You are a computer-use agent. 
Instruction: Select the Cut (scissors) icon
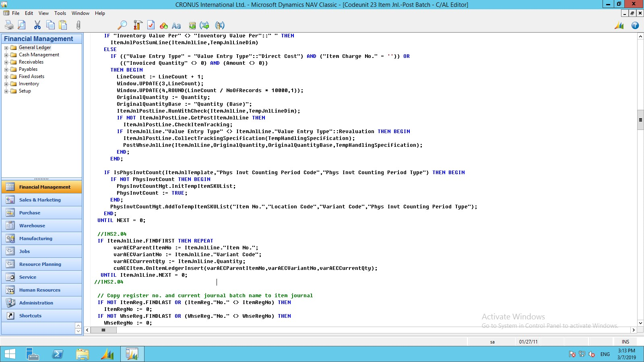[x=37, y=25]
